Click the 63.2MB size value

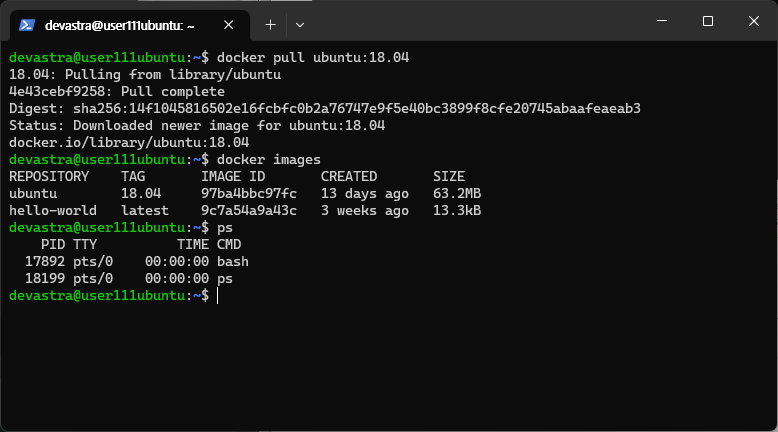(457, 193)
